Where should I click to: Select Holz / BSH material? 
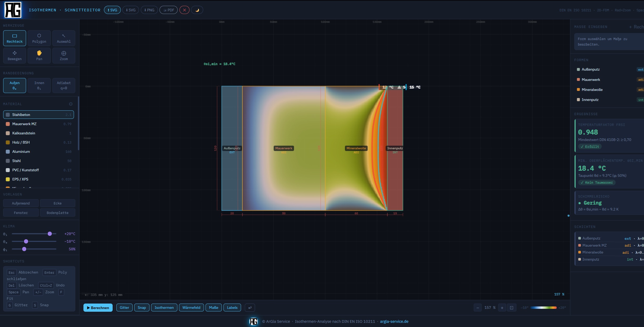click(38, 142)
